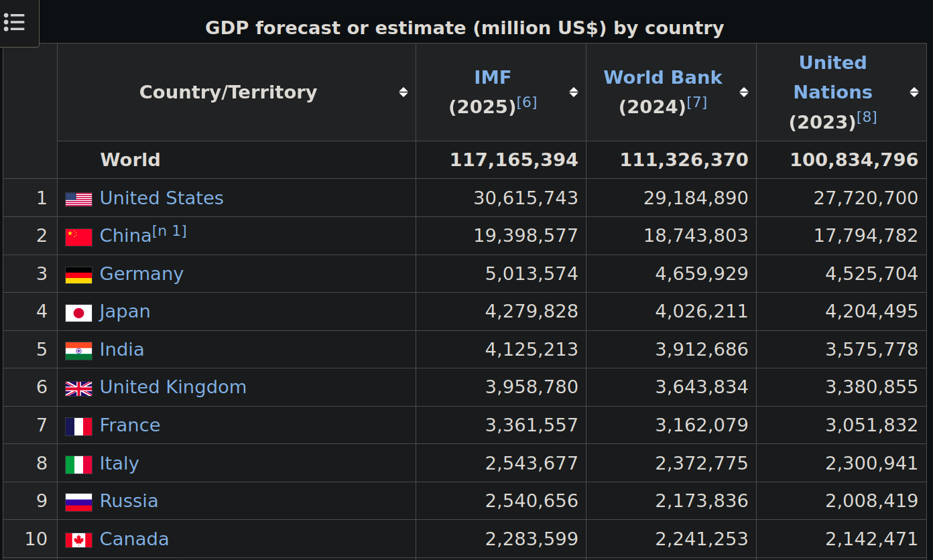This screenshot has width=933, height=560.
Task: Select Canada IMF value 2,283,599
Action: (x=532, y=539)
